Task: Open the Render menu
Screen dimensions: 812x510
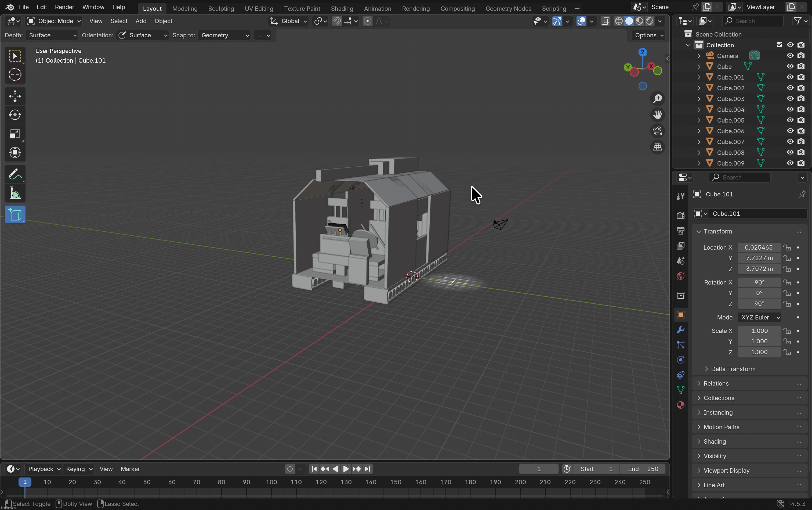Action: [x=64, y=7]
